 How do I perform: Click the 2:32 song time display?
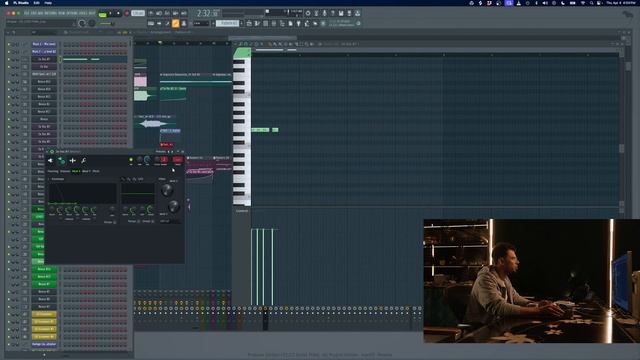207,13
